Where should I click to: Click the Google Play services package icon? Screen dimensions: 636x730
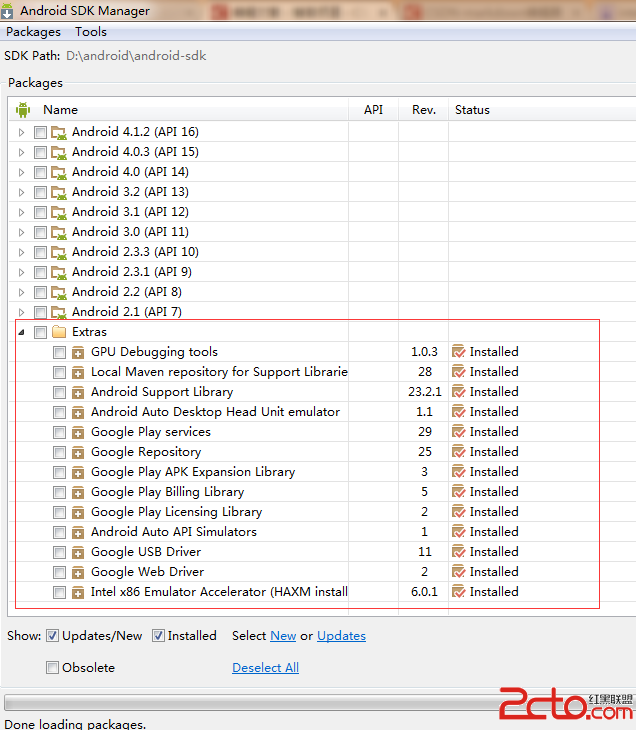tap(78, 432)
